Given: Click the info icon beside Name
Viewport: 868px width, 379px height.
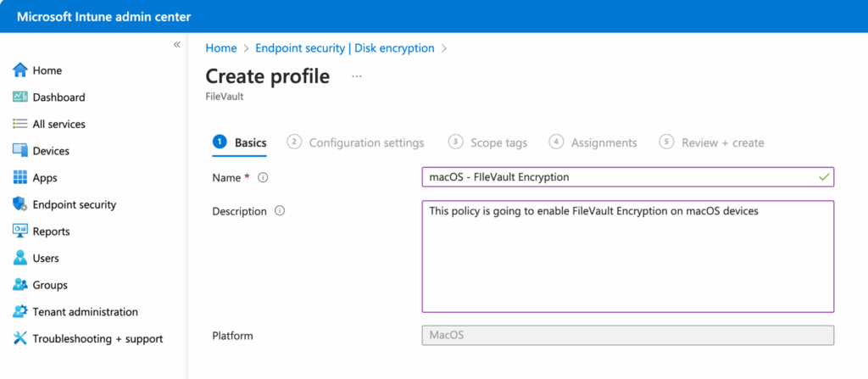Looking at the screenshot, I should point(263,177).
